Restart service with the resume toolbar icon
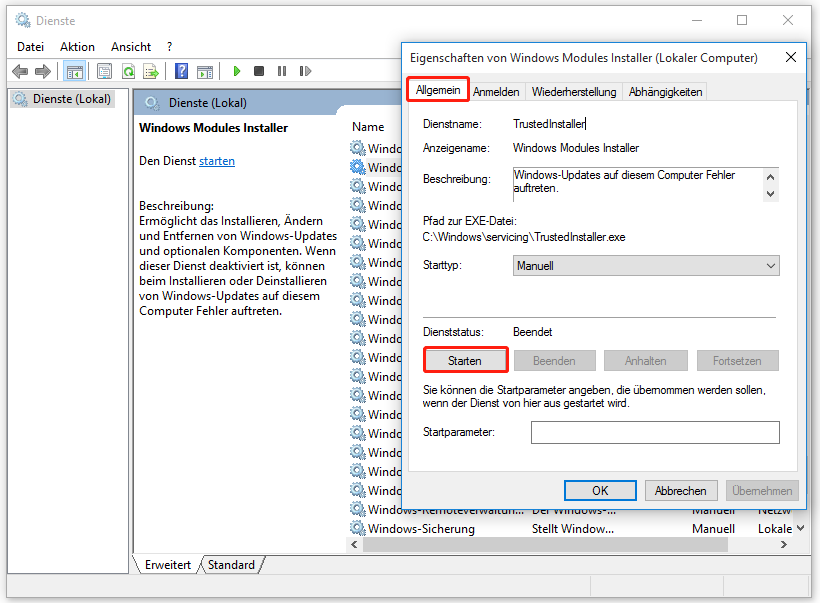This screenshot has height=603, width=820. (305, 71)
